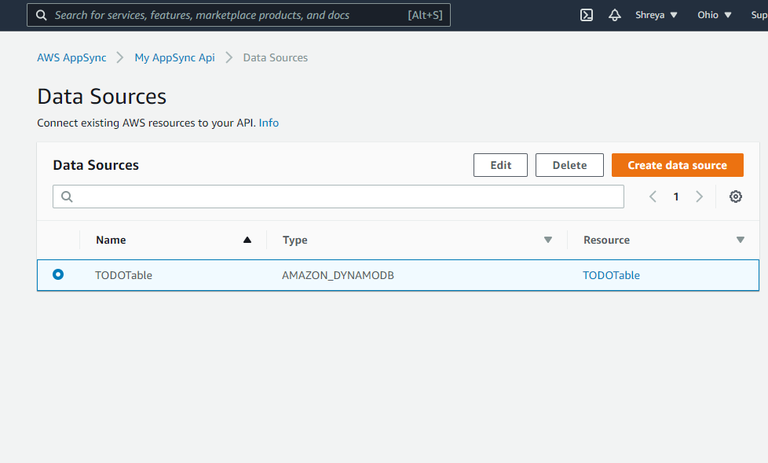Sort by Name ascending arrow
Viewport: 768px width, 463px height.
(x=247, y=240)
